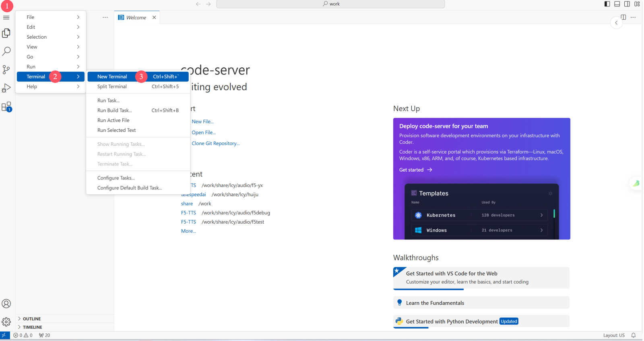Open the notifications bell icon
The image size is (644, 341).
click(x=634, y=335)
